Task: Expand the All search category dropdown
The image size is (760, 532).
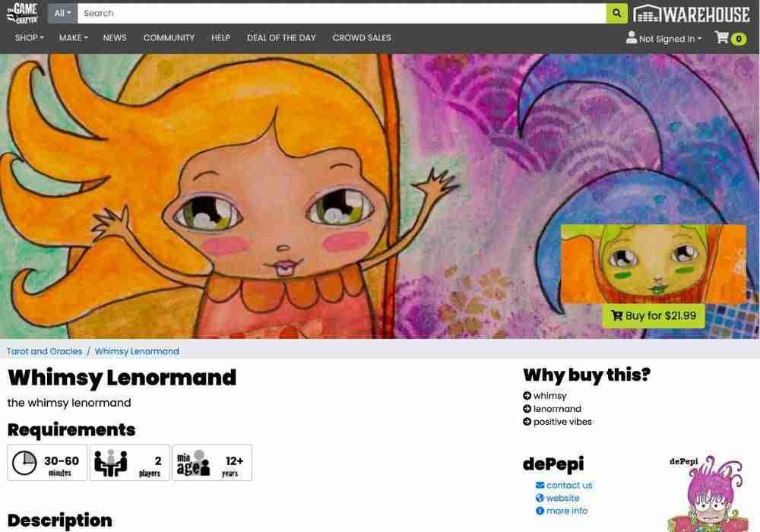Action: click(62, 13)
